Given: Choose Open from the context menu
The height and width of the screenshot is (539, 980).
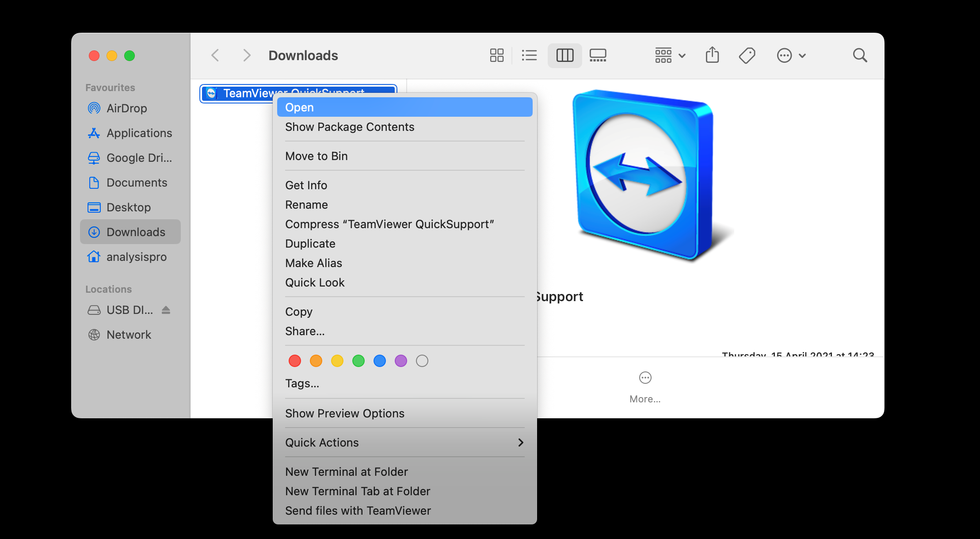Looking at the screenshot, I should pyautogui.click(x=404, y=107).
